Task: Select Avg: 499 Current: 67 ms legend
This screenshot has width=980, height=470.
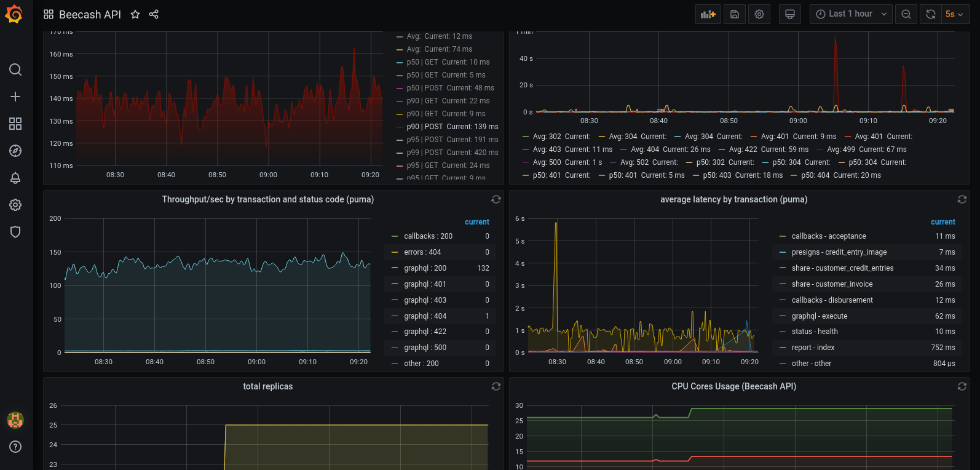Action: tap(866, 149)
